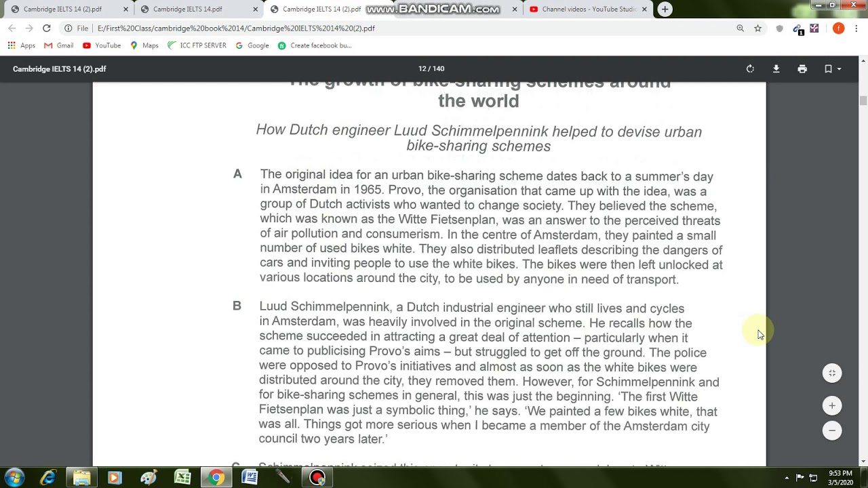Click paragraph B letter marker
Image resolution: width=868 pixels, height=488 pixels.
(x=237, y=306)
